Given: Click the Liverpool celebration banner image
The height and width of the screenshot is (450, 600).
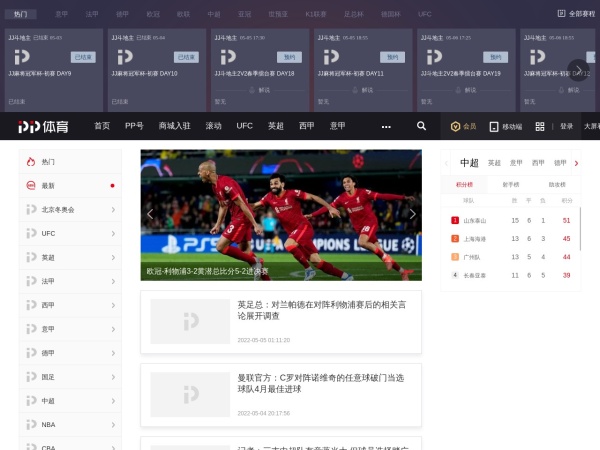Looking at the screenshot, I should click(x=280, y=214).
